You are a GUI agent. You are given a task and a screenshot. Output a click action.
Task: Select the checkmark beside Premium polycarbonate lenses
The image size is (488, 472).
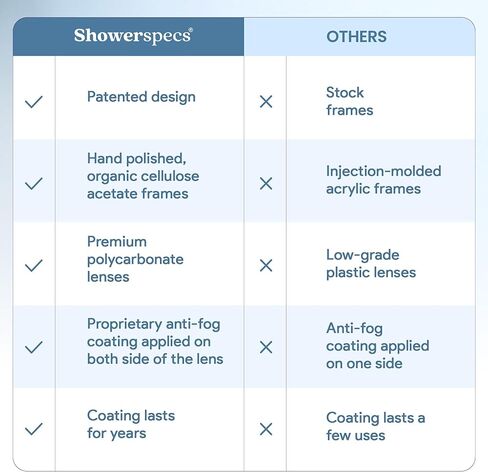[34, 266]
